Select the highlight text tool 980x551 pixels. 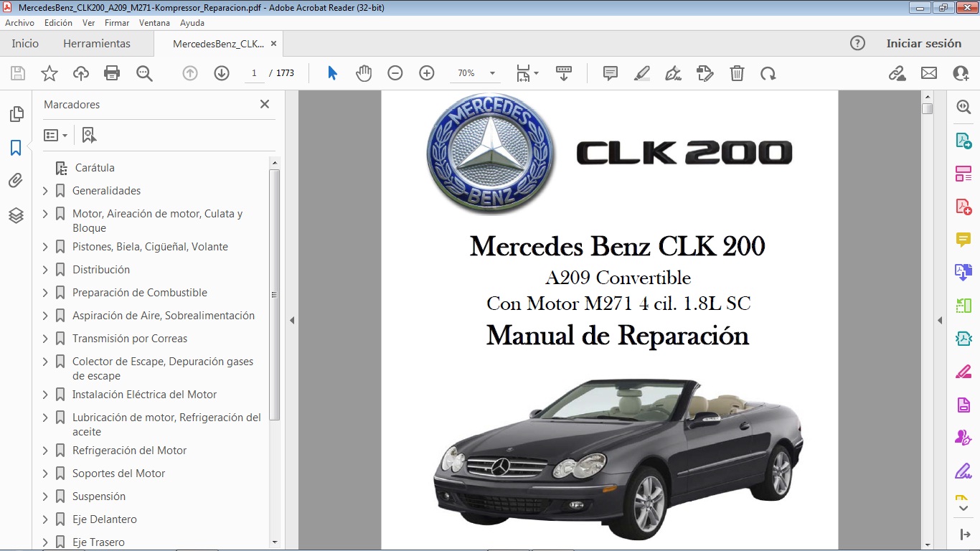pyautogui.click(x=642, y=73)
